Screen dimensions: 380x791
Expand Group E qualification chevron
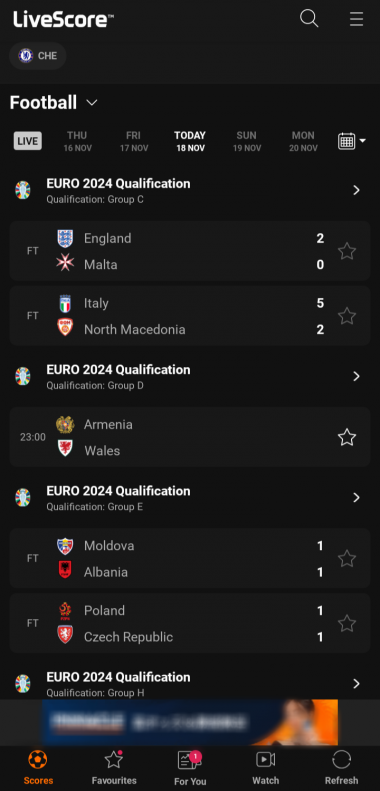[x=356, y=498]
